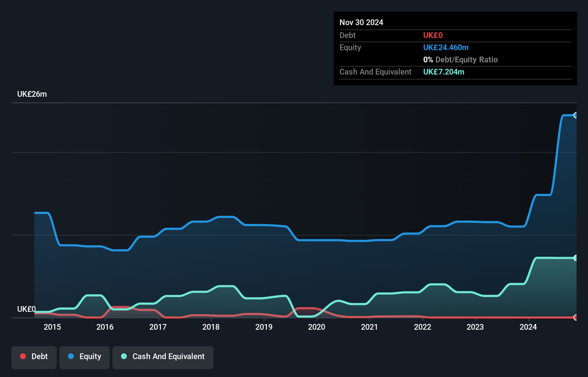This screenshot has width=588, height=377.
Task: Click the 2020 x-axis label
Action: [317, 327]
